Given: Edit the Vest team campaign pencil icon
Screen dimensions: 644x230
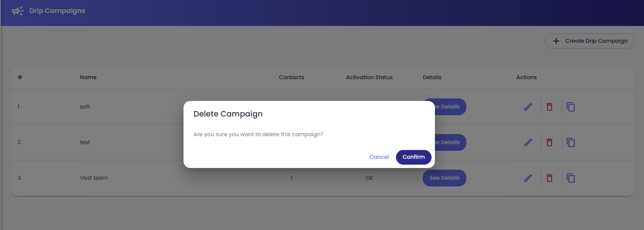Looking at the screenshot, I should coord(528,178).
